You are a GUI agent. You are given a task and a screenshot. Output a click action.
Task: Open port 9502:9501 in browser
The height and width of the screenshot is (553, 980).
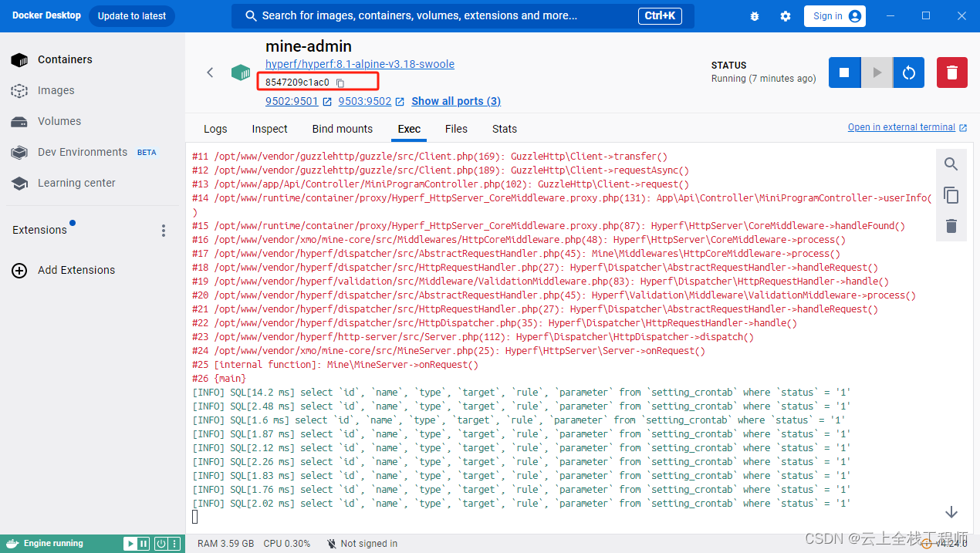click(x=299, y=101)
